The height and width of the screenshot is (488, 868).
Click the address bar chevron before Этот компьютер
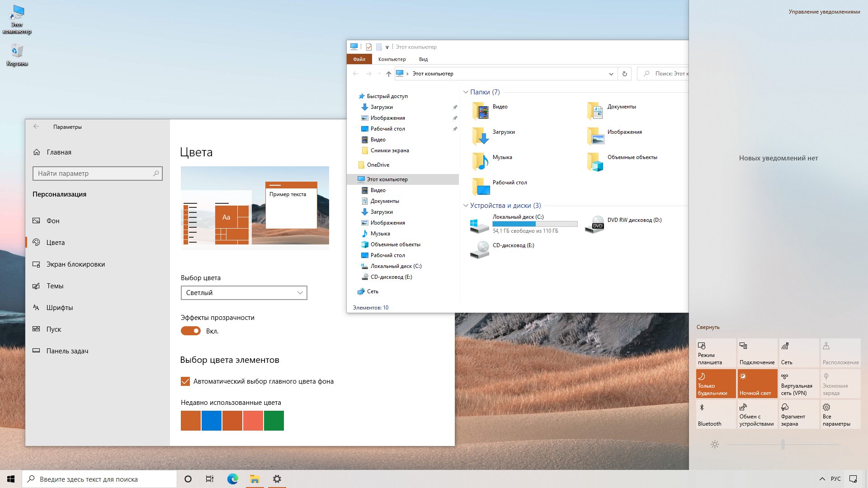pos(407,74)
